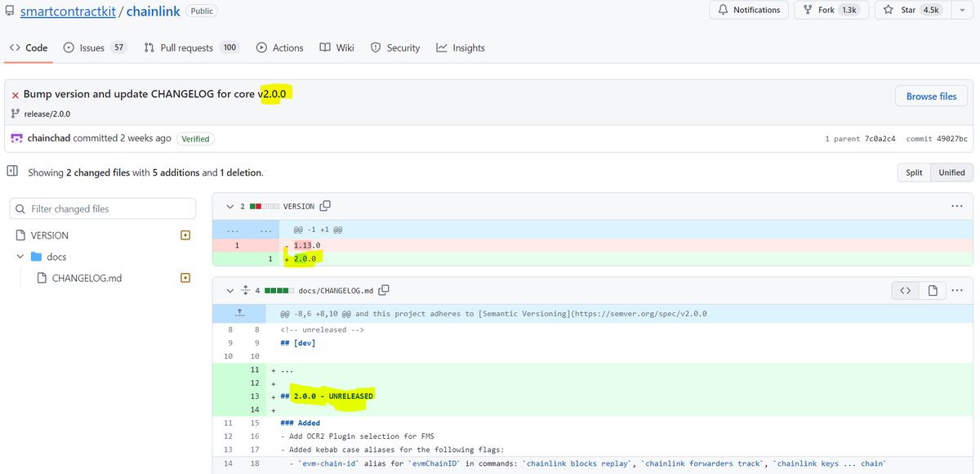Click the repository icon before smartcontractkit
This screenshot has width=980, height=474.
point(10,11)
